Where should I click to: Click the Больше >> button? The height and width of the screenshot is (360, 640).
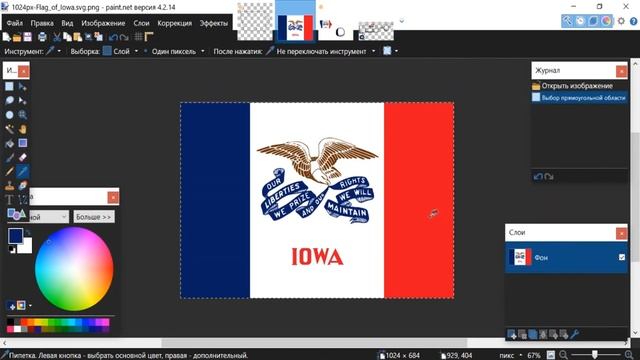coord(94,217)
